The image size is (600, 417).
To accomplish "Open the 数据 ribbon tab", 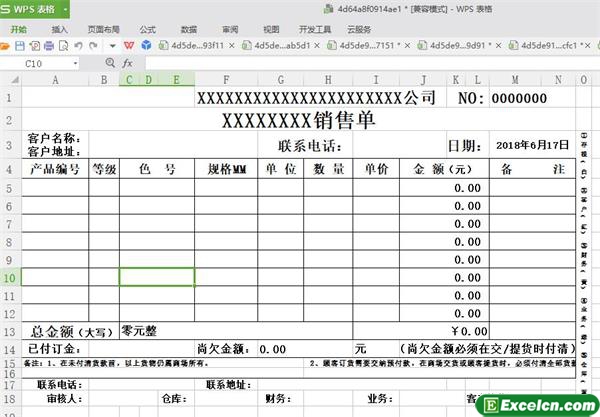I will pyautogui.click(x=189, y=29).
